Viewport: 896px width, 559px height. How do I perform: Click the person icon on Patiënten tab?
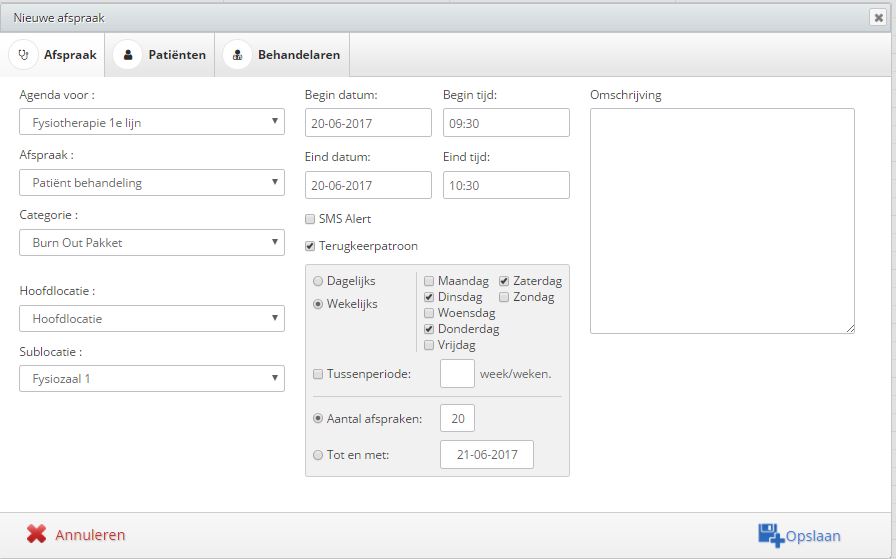128,55
